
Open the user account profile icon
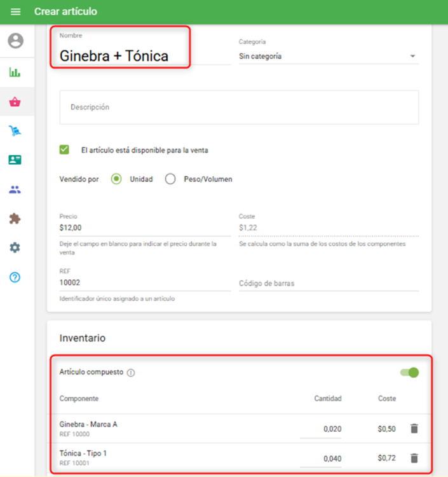(x=15, y=41)
